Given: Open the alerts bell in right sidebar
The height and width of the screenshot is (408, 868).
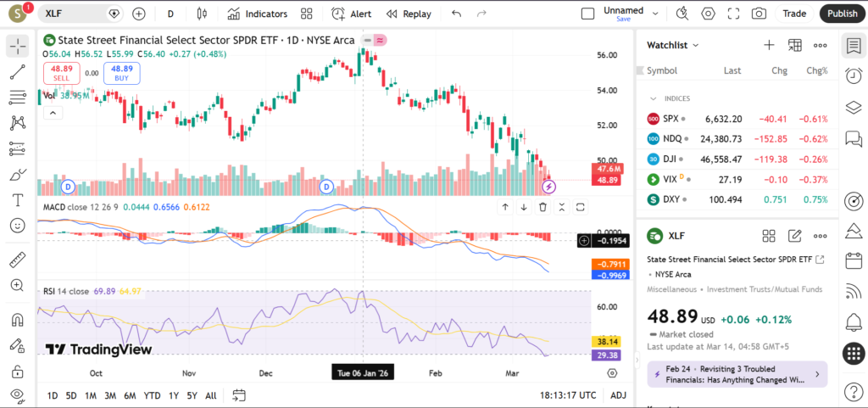Looking at the screenshot, I should [854, 321].
